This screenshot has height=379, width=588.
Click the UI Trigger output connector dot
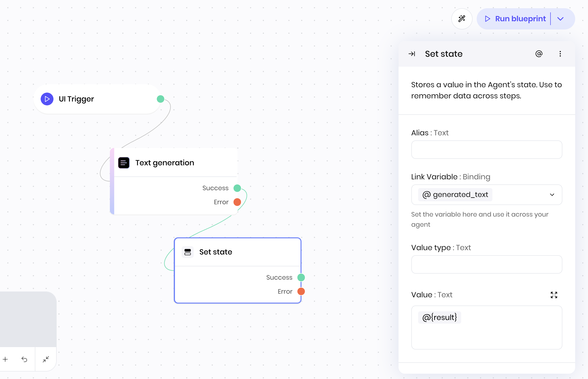click(x=160, y=99)
